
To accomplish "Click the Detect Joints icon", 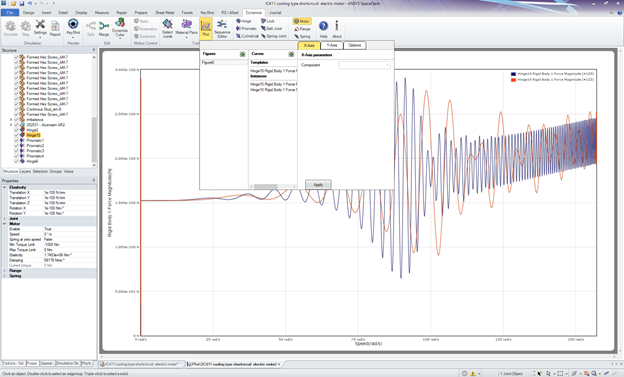I will tap(168, 28).
